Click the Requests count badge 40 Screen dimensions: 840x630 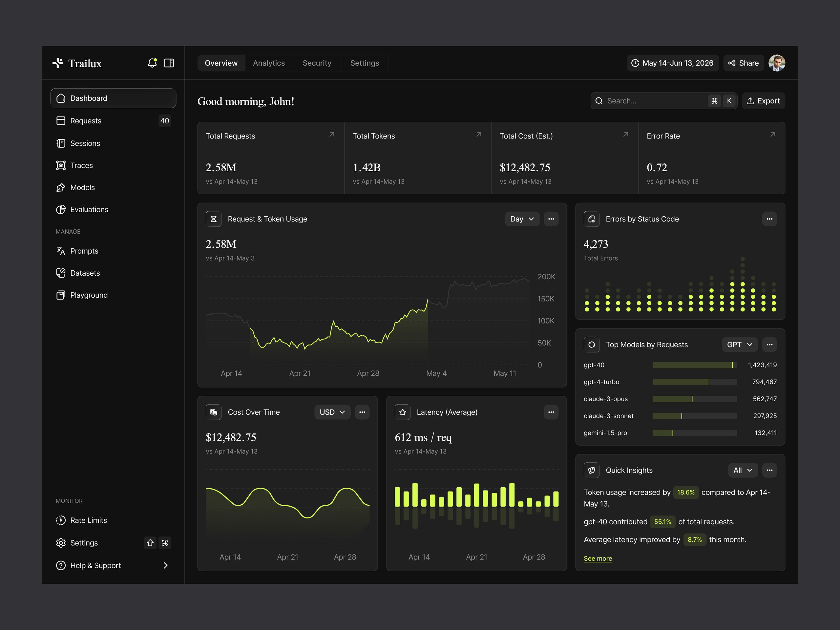pyautogui.click(x=164, y=121)
